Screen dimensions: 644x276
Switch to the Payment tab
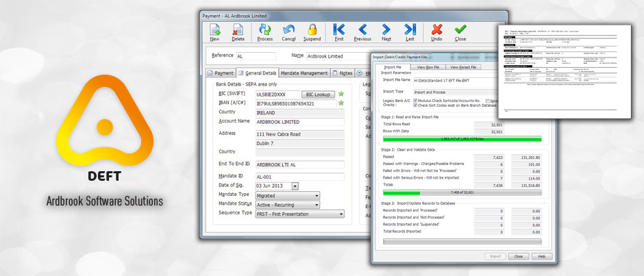[221, 73]
